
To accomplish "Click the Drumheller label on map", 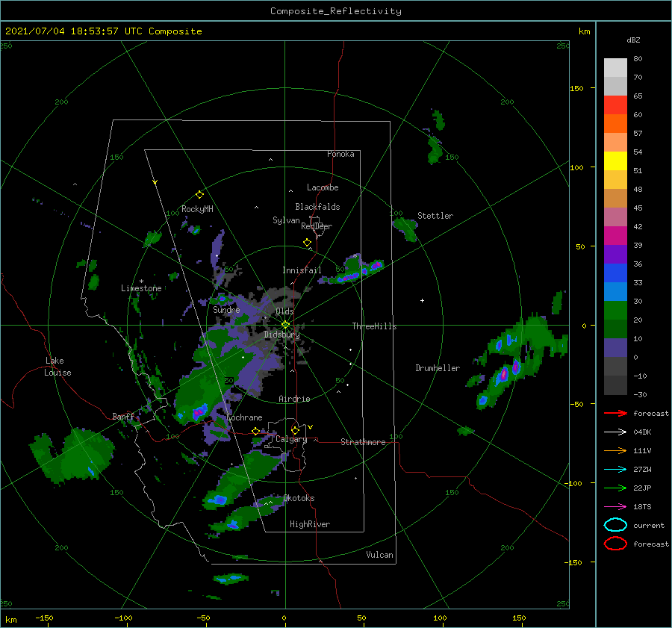I will click(438, 368).
